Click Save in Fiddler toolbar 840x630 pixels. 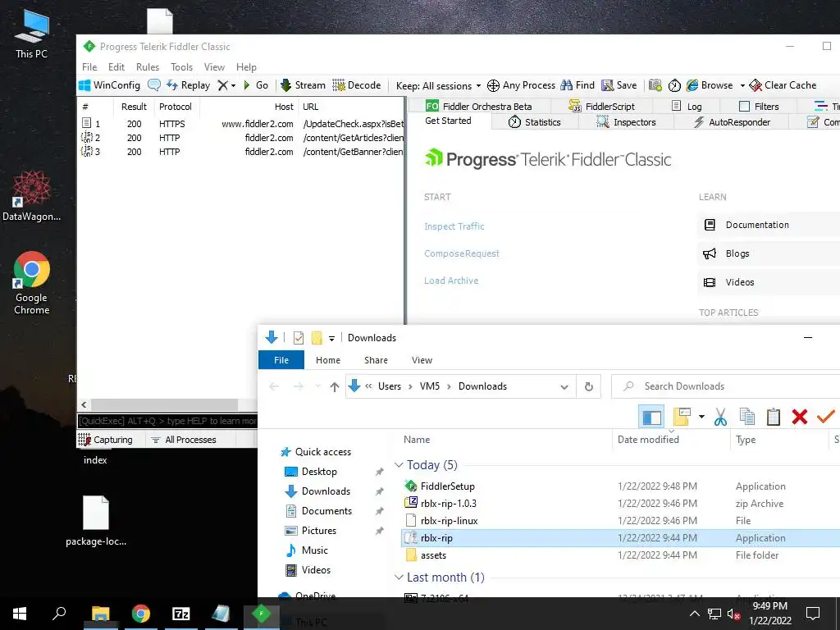click(x=619, y=85)
